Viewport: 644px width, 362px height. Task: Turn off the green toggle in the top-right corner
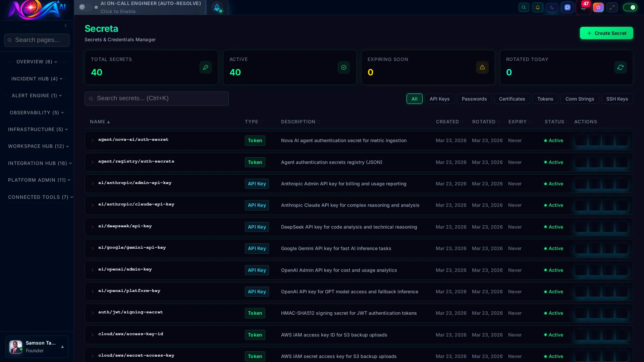(x=630, y=7)
